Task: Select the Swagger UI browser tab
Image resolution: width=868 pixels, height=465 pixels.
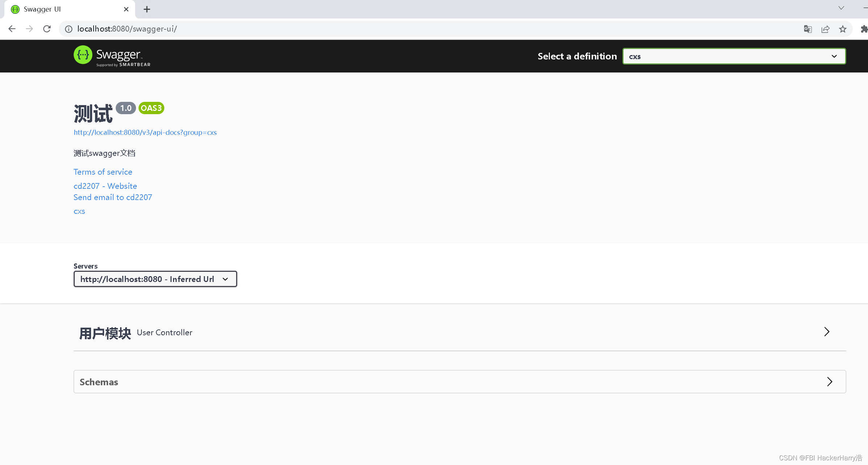Action: [x=65, y=9]
